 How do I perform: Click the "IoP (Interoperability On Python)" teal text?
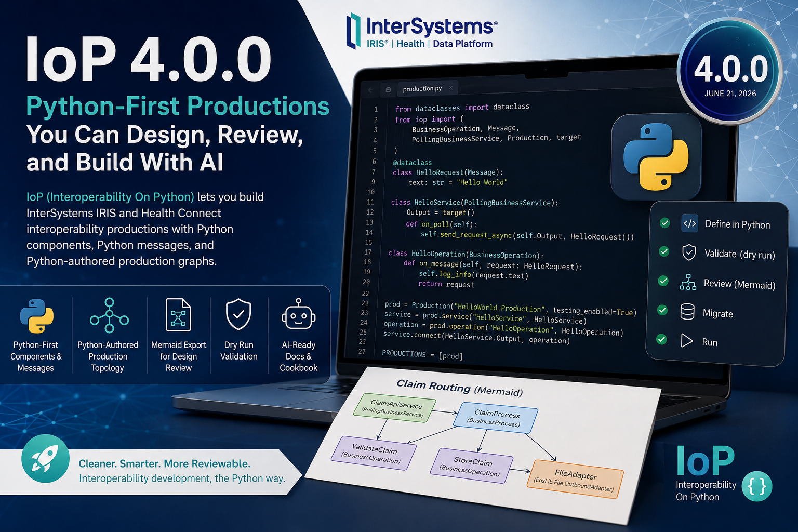110,197
